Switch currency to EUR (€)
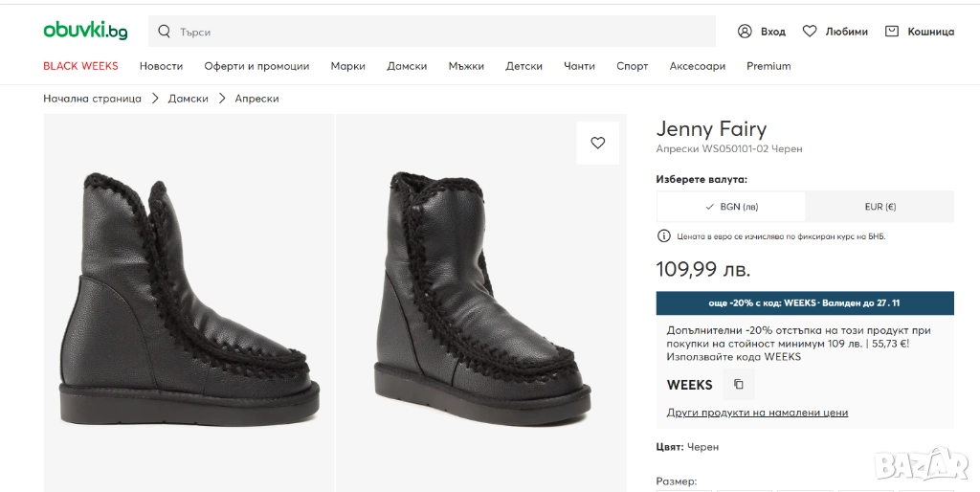 (x=880, y=207)
